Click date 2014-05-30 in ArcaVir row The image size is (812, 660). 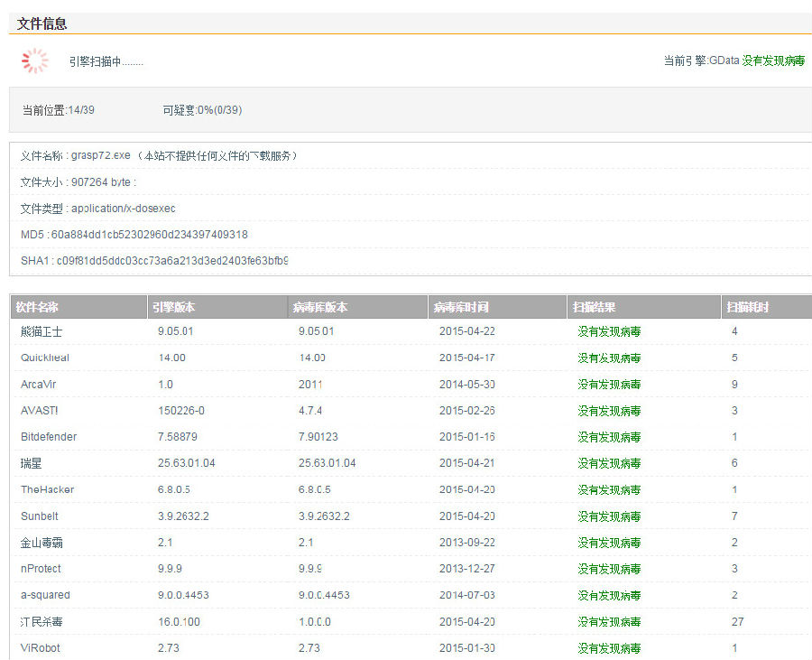tap(467, 385)
